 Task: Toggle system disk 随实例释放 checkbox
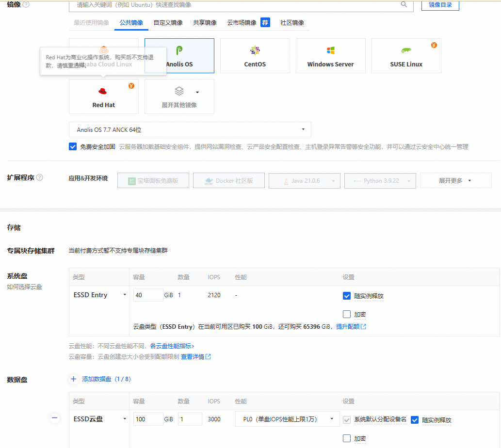(347, 296)
